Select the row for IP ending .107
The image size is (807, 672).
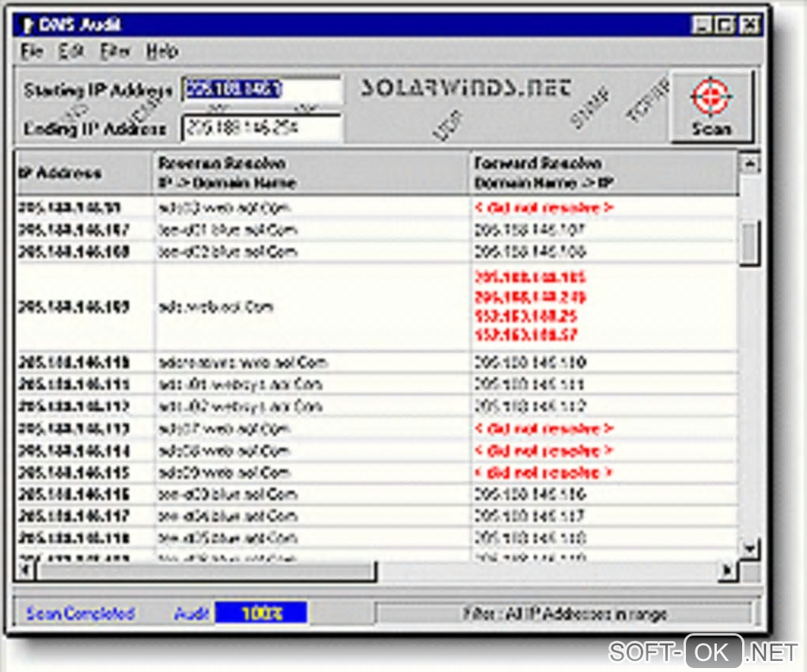(x=377, y=230)
